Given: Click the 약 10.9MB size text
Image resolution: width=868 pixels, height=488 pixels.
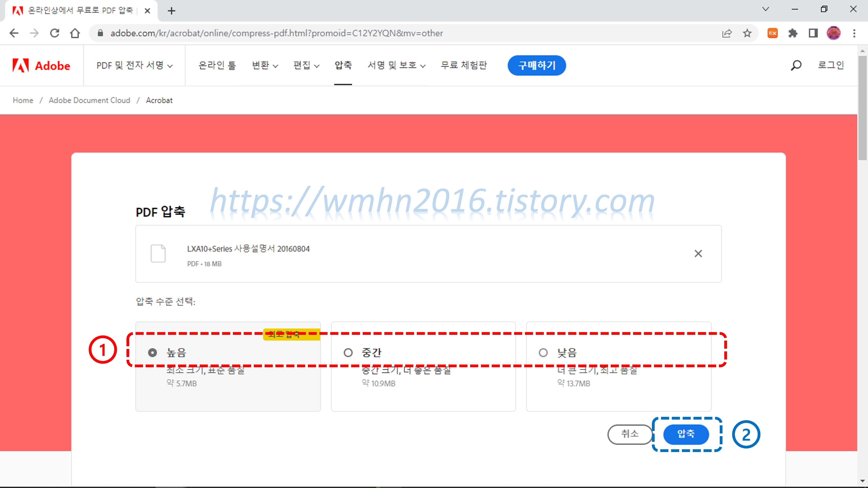Looking at the screenshot, I should [378, 383].
